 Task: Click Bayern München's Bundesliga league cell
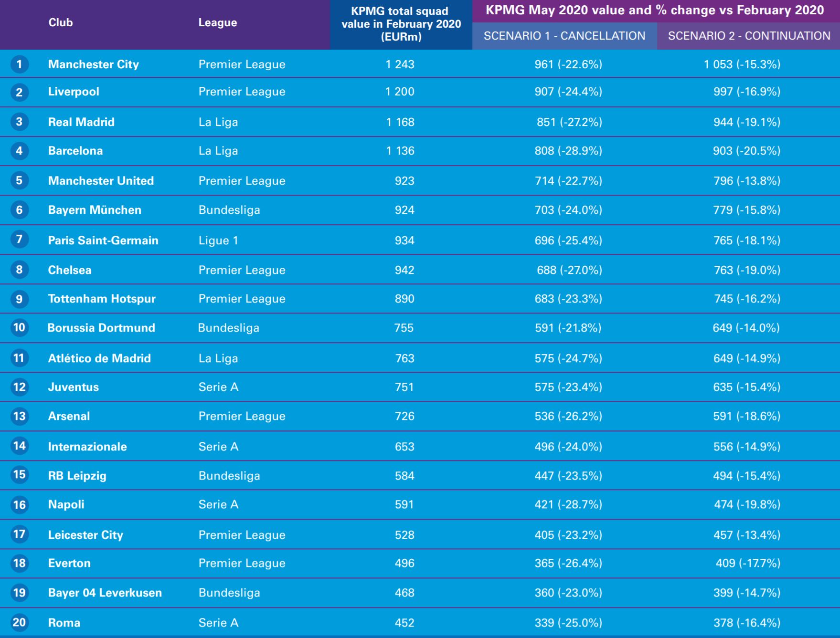(229, 210)
